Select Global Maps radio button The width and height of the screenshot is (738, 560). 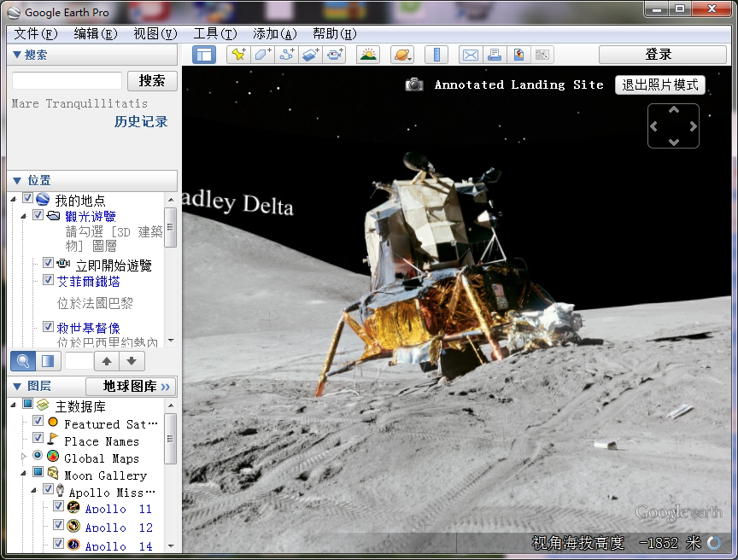(x=38, y=455)
